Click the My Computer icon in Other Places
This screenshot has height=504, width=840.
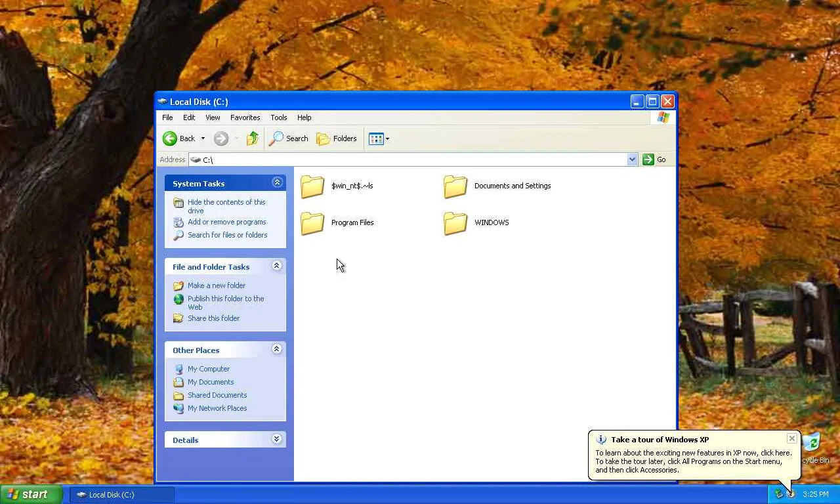(x=178, y=369)
